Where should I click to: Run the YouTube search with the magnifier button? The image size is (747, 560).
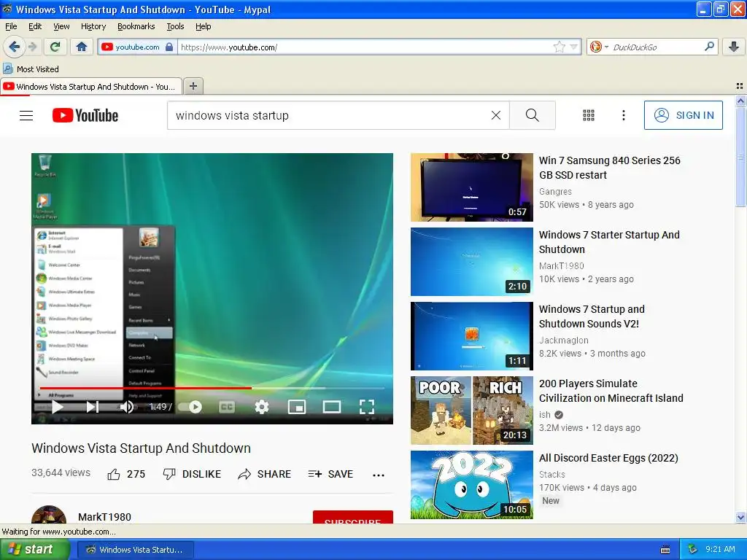[x=532, y=115]
